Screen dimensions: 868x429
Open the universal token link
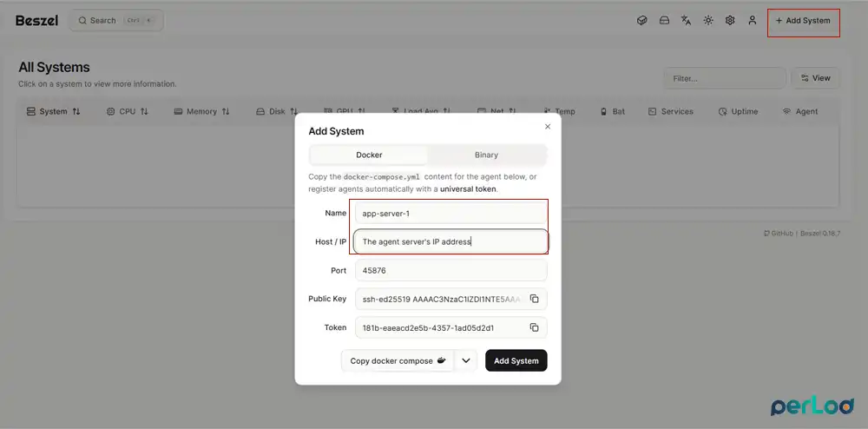(468, 189)
